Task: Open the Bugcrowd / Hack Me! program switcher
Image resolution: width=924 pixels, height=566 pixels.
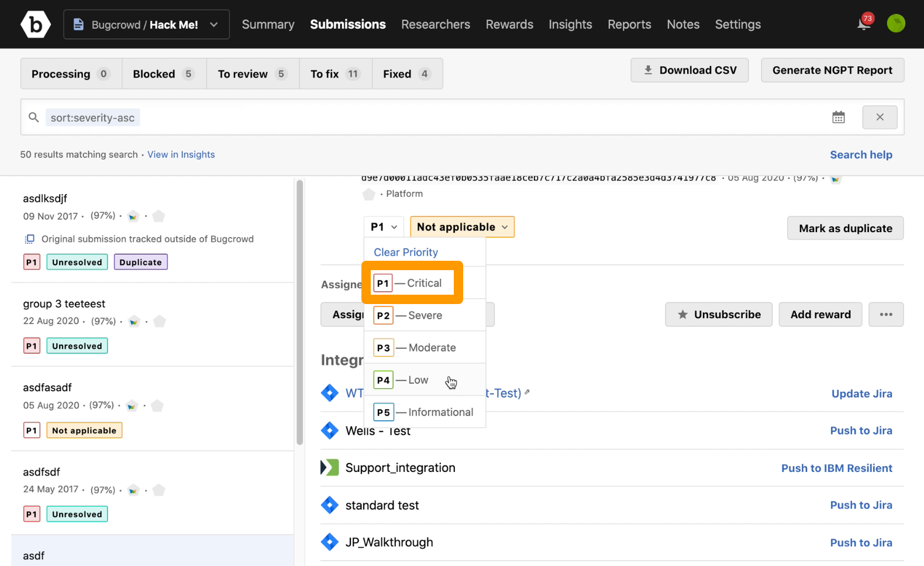Action: tap(146, 25)
